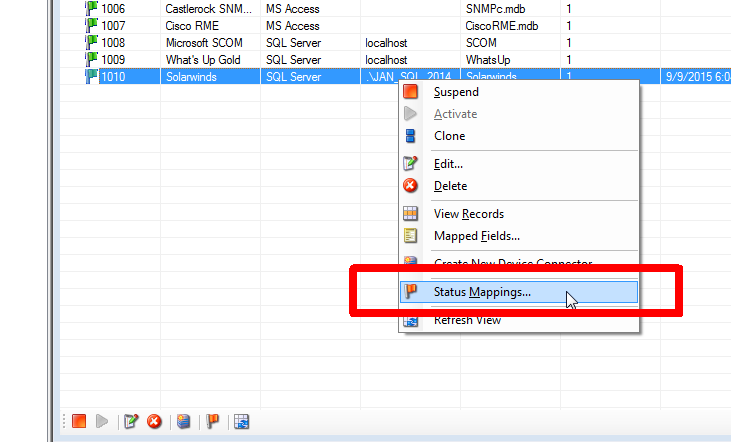Screen dimensions: 731x442
Task: Open the Edit... context menu entry
Action: click(448, 164)
